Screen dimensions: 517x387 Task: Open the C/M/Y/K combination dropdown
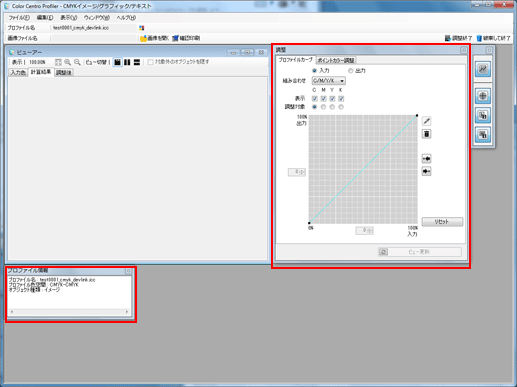pyautogui.click(x=329, y=81)
